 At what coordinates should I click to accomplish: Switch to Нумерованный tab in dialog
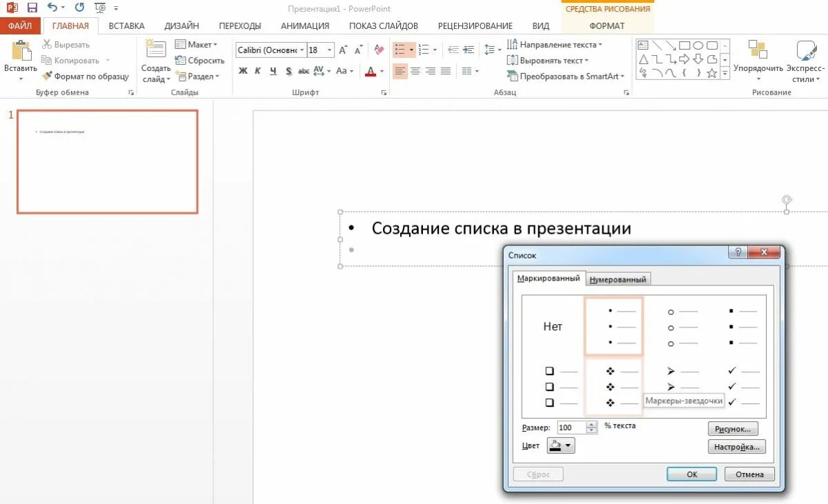[x=618, y=279]
